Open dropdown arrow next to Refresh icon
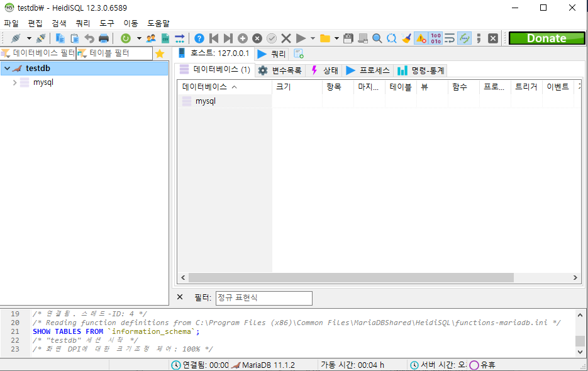This screenshot has width=588, height=371. pyautogui.click(x=139, y=38)
